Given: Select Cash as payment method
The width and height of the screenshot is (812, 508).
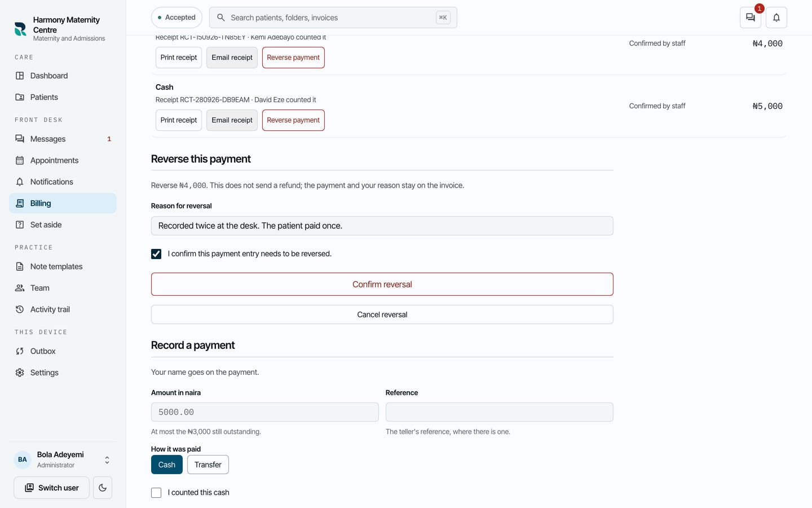Looking at the screenshot, I should pos(167,465).
